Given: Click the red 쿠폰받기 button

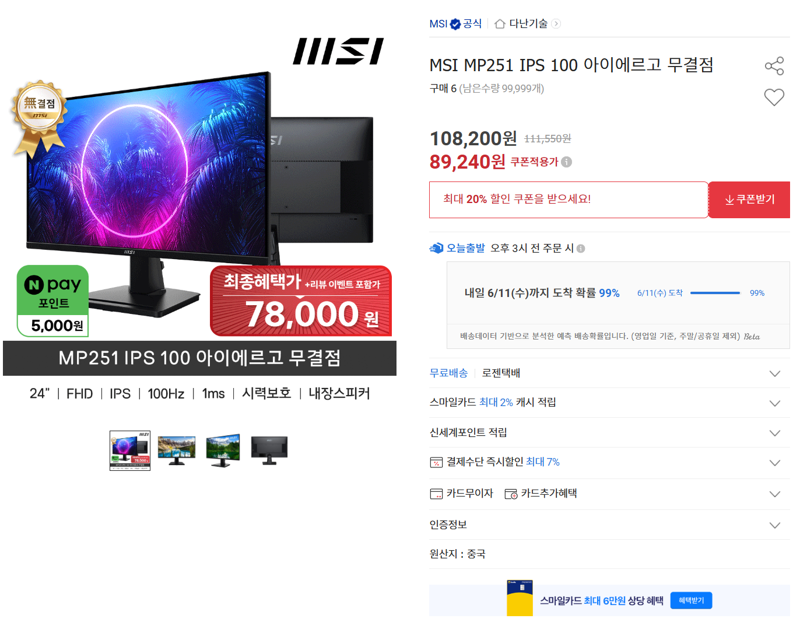Looking at the screenshot, I should coord(749,200).
